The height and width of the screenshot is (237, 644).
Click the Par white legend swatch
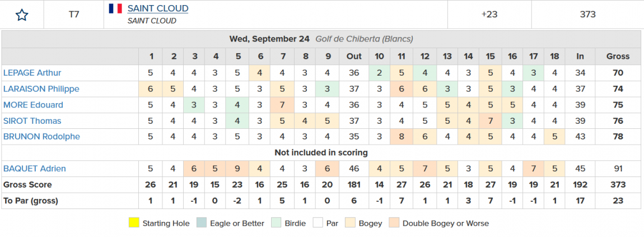pos(317,223)
